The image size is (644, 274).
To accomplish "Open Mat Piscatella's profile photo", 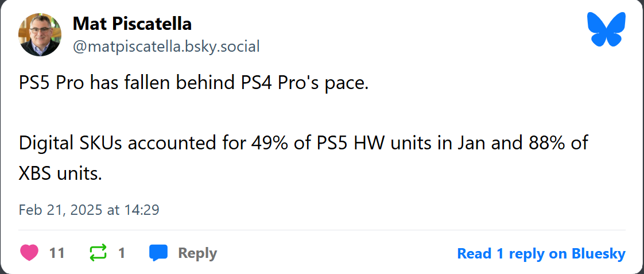I will point(40,34).
